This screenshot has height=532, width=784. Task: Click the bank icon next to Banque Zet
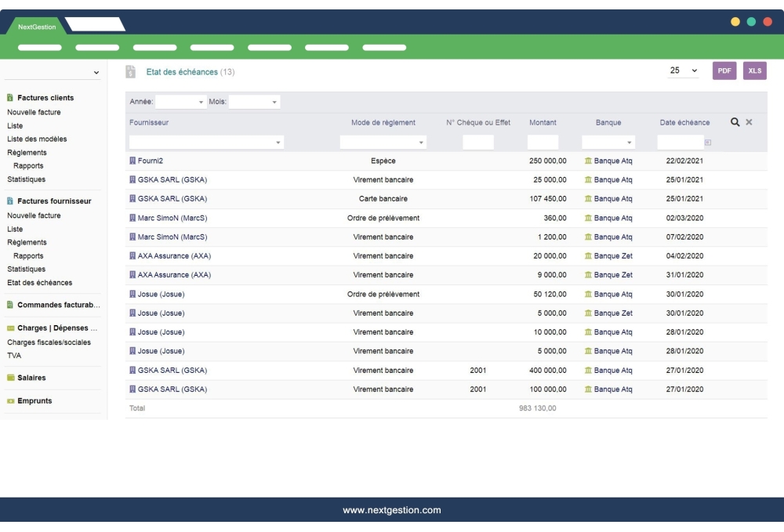pyautogui.click(x=588, y=256)
